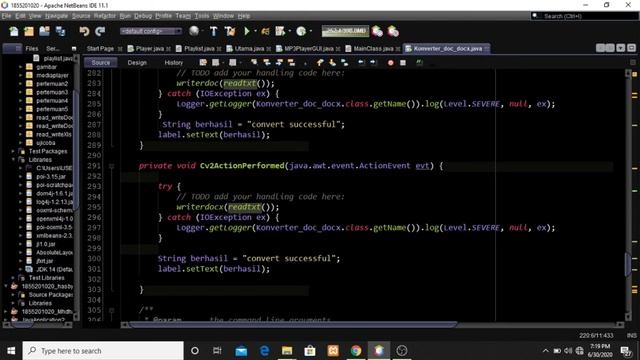Open the Run Project dropdown arrow
The height and width of the screenshot is (360, 640).
pyautogui.click(x=255, y=31)
